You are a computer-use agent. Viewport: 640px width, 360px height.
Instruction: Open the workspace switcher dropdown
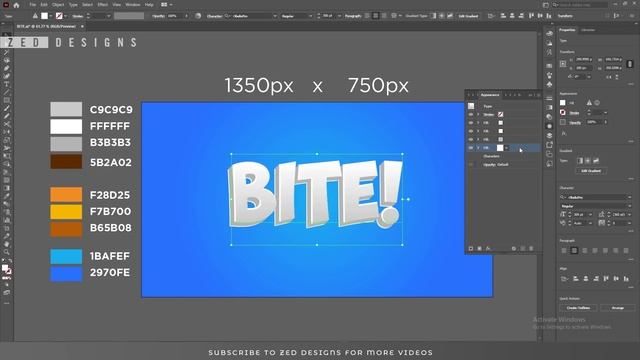(167, 4)
